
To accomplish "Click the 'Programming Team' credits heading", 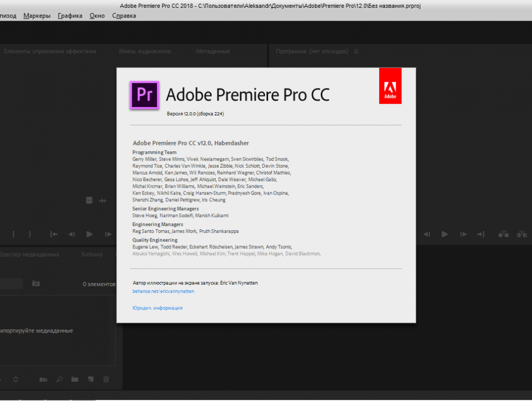I will click(154, 152).
